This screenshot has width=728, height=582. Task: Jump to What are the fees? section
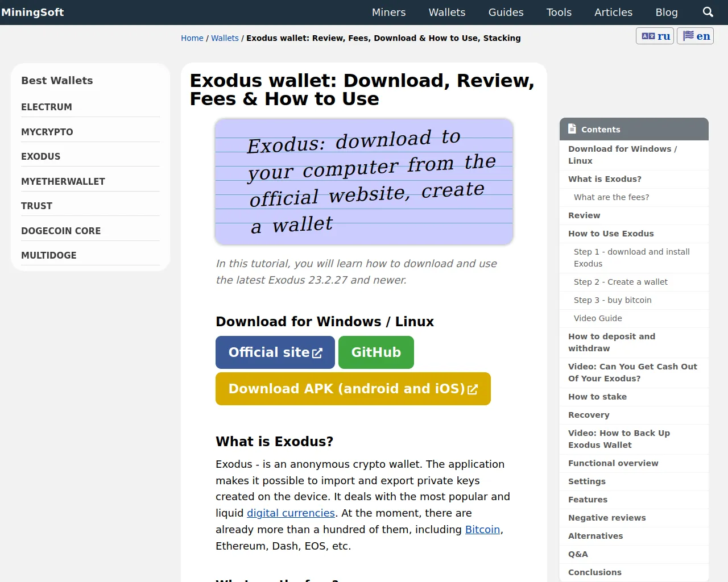634,197
